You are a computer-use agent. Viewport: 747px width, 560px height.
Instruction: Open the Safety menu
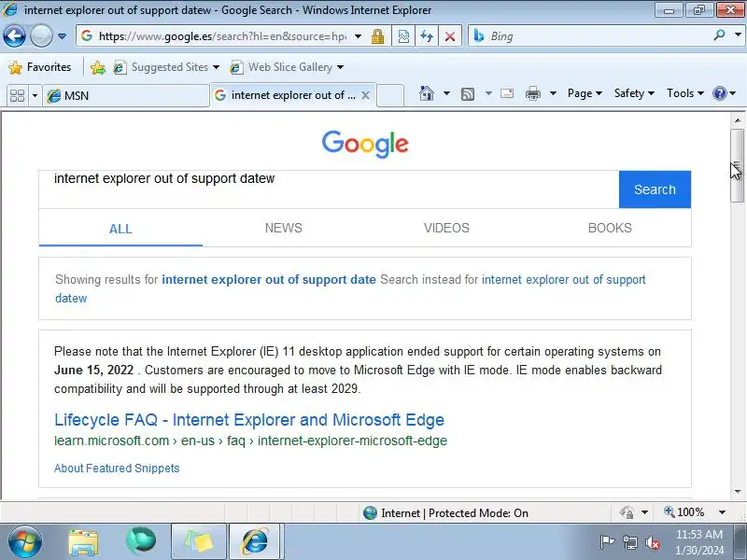tap(634, 93)
